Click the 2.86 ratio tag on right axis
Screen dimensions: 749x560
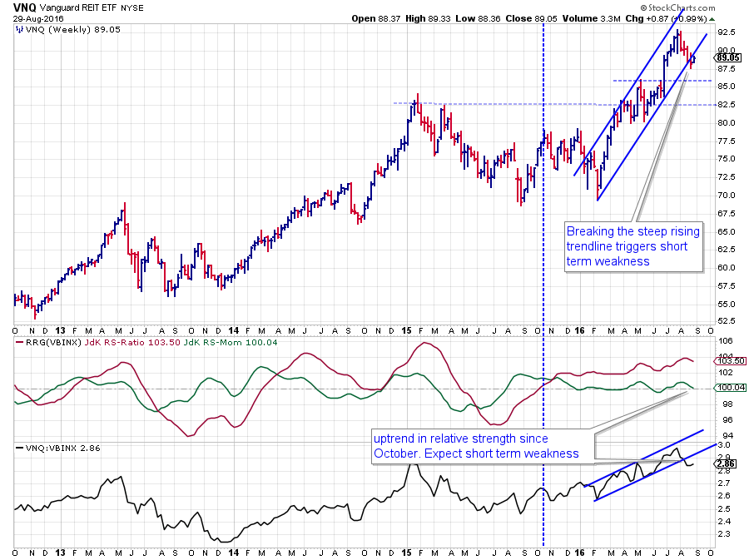(x=726, y=463)
